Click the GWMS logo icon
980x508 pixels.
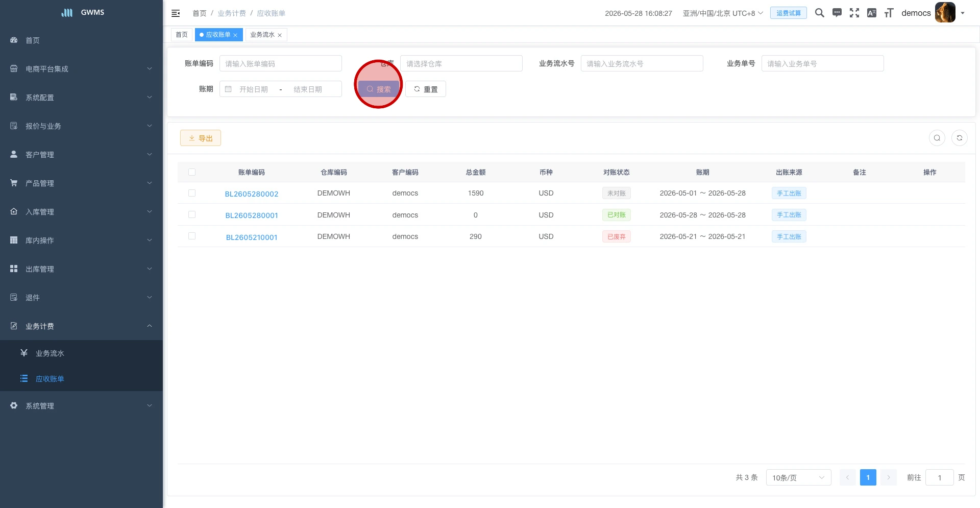tap(67, 12)
